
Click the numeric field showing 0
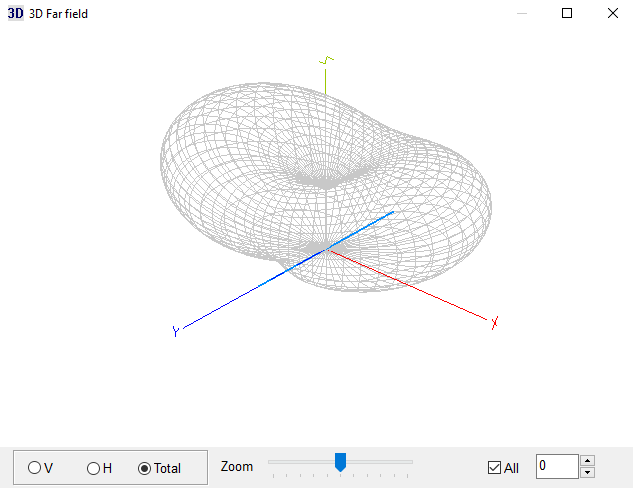point(556,466)
